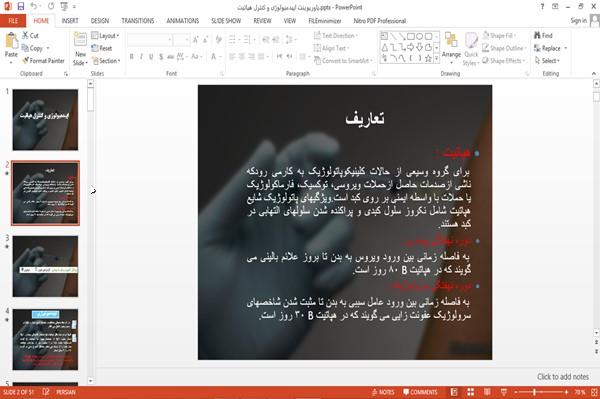Image resolution: width=600 pixels, height=399 pixels.
Task: Adjust the zoom slider handle
Action: coord(535,392)
